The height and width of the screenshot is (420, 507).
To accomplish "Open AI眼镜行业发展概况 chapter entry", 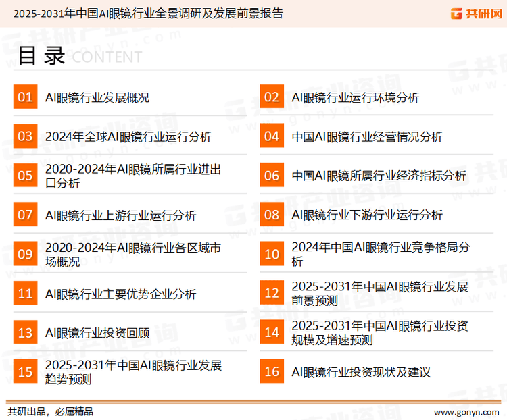I will coord(97,98).
